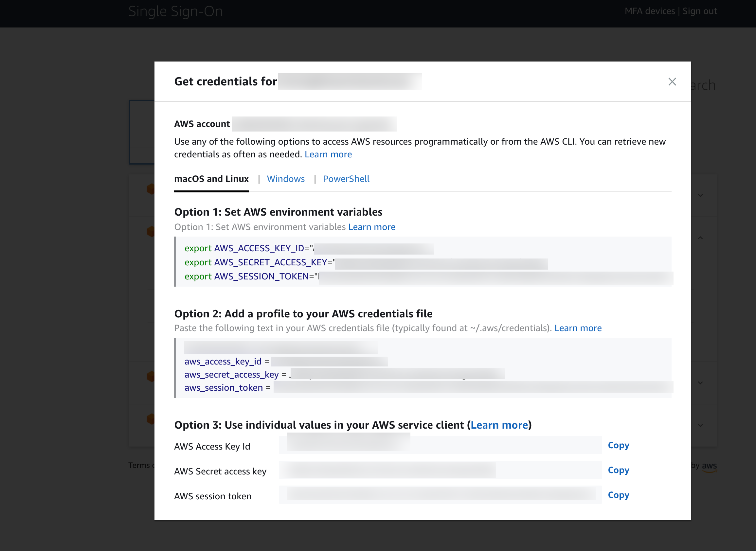Select the macOS and Linux tab
The width and height of the screenshot is (756, 551).
[x=211, y=179]
